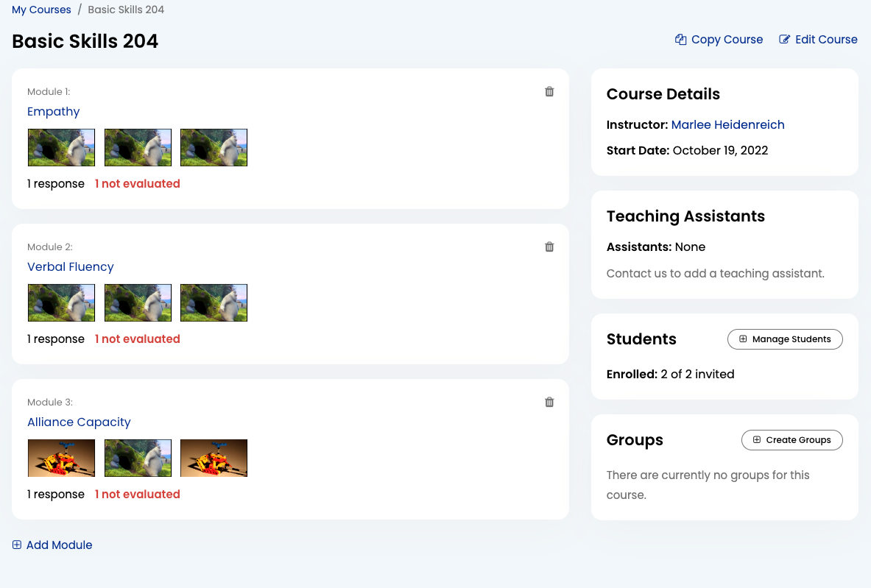This screenshot has height=588, width=871.
Task: Open Copy Course link text
Action: tap(727, 40)
